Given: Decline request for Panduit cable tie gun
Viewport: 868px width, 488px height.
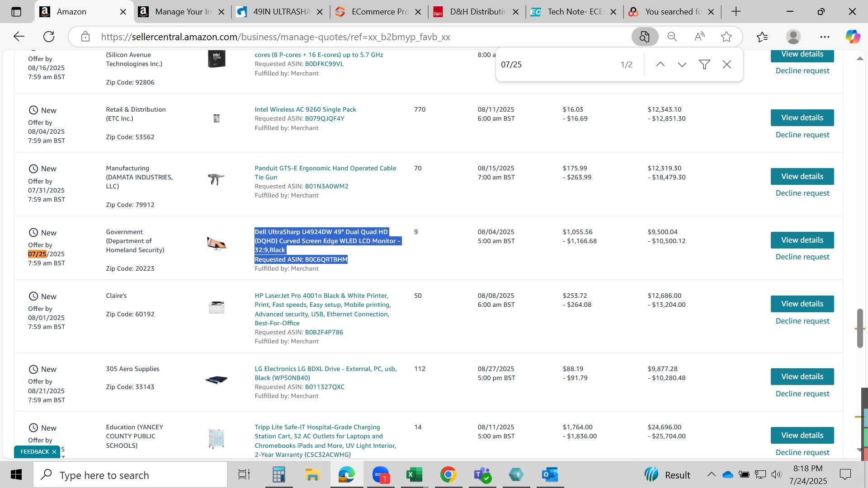Looking at the screenshot, I should 802,193.
